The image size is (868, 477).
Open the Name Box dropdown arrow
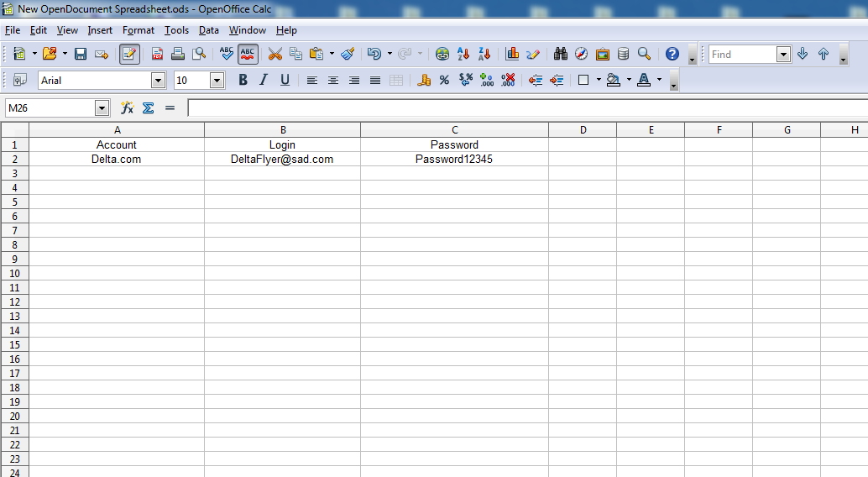click(102, 108)
